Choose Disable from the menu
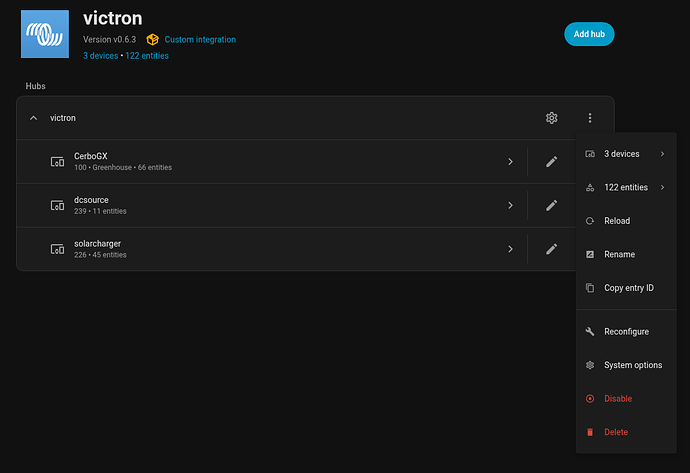Image resolution: width=690 pixels, height=473 pixels. pos(626,399)
